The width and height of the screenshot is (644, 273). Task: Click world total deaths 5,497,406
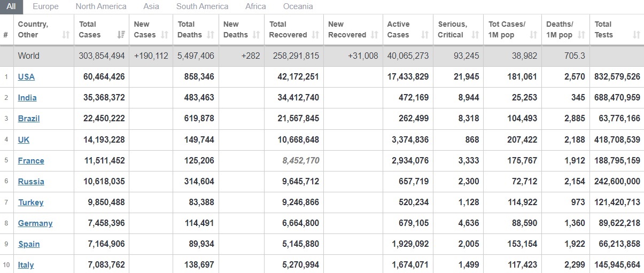click(x=196, y=56)
